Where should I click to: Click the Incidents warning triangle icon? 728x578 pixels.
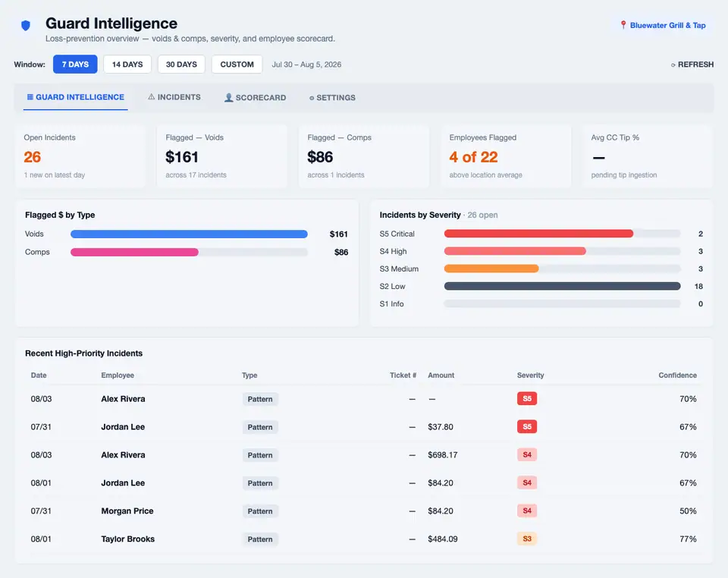tap(152, 97)
